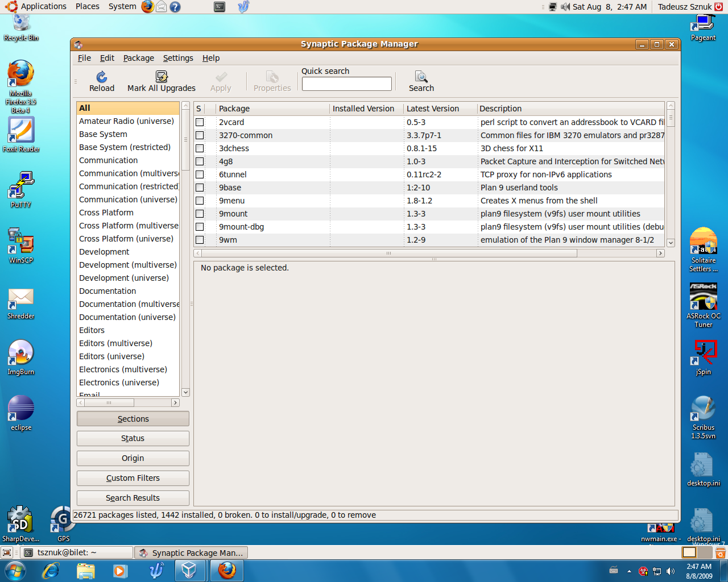This screenshot has height=582, width=728.
Task: Launch terminal from top panel icon
Action: click(x=220, y=7)
